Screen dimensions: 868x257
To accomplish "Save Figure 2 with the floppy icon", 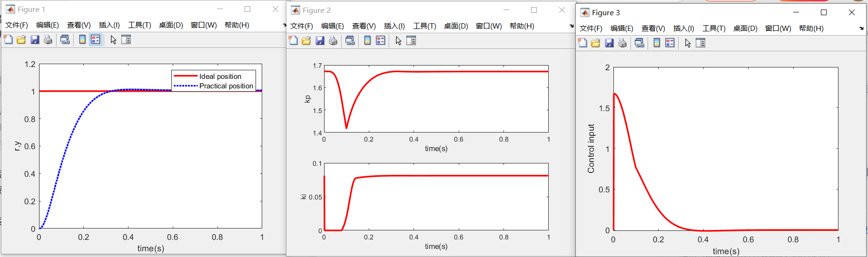I will [x=320, y=41].
